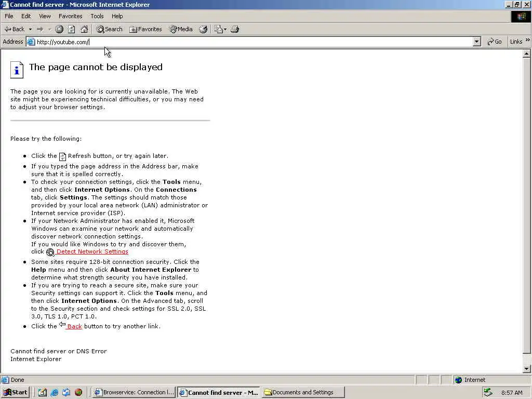Image resolution: width=532 pixels, height=399 pixels.
Task: Stop page loading with the Stop icon
Action: pos(59,29)
